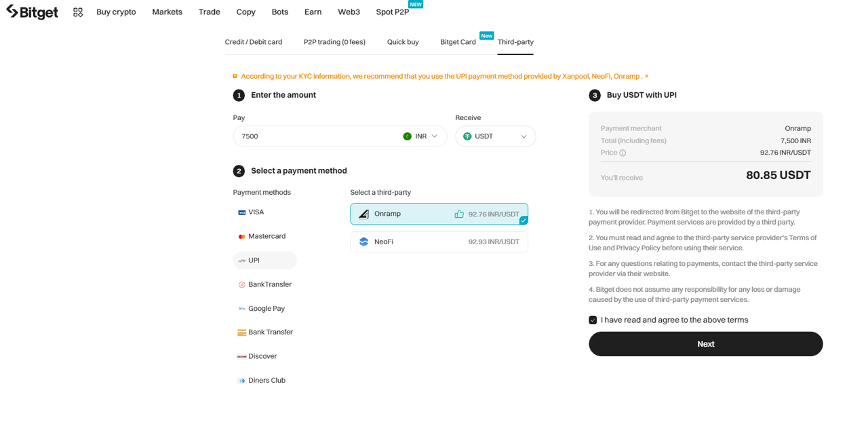Open the Trade menu
868x441 pixels.
pos(210,12)
